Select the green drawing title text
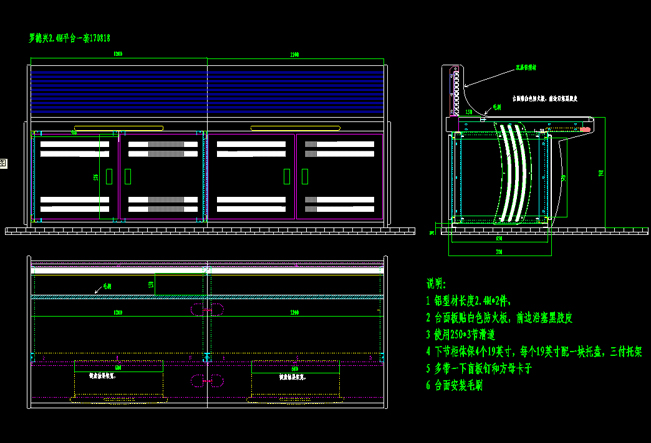Viewport: 651px width, 443px height. pyautogui.click(x=69, y=38)
